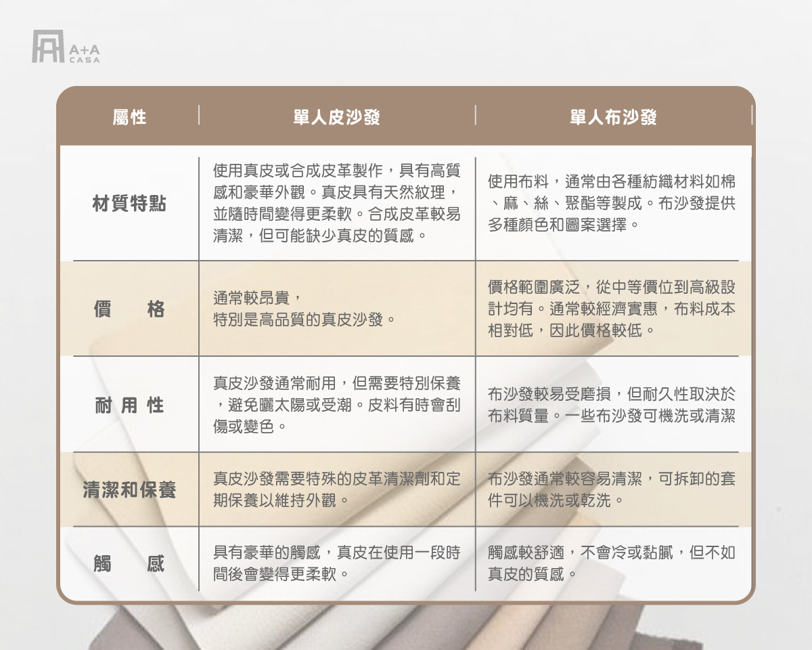
Task: Select the leather durability description cell
Action: [x=336, y=405]
